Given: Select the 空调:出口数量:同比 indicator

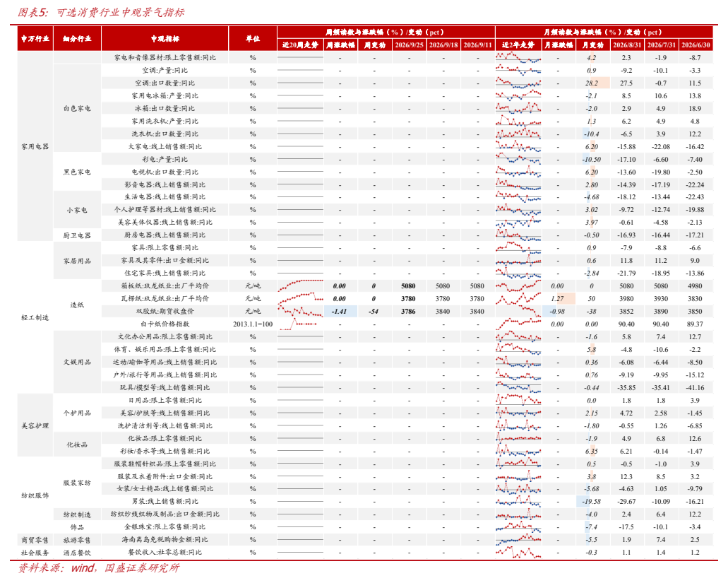Looking at the screenshot, I should [165, 83].
